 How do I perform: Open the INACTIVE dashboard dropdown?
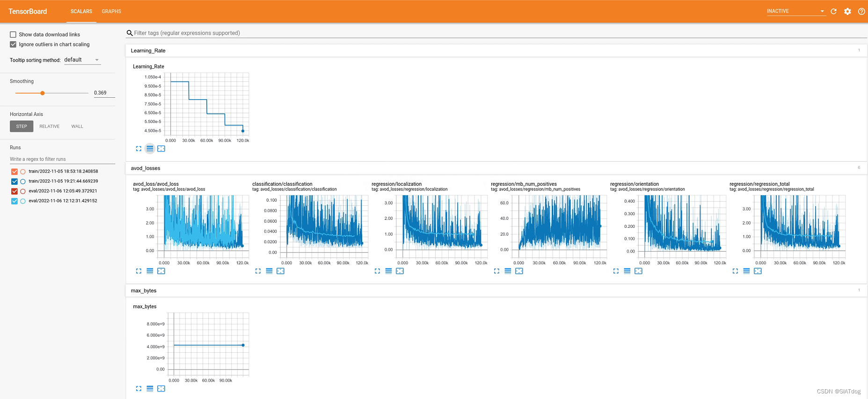point(796,11)
